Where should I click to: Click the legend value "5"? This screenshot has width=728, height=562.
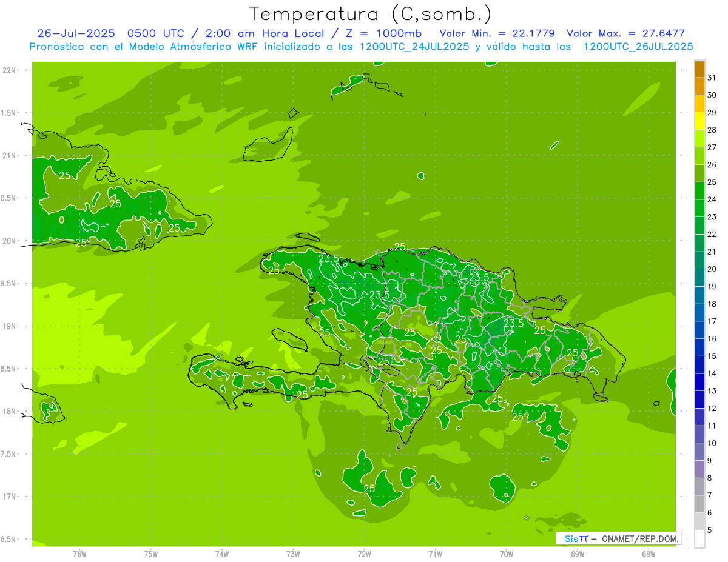coord(710,530)
